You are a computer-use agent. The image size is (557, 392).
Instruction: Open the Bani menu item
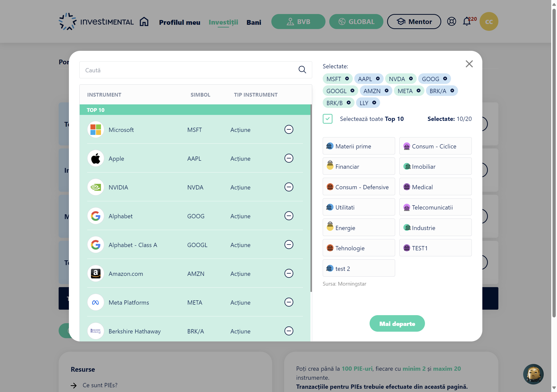click(x=254, y=22)
